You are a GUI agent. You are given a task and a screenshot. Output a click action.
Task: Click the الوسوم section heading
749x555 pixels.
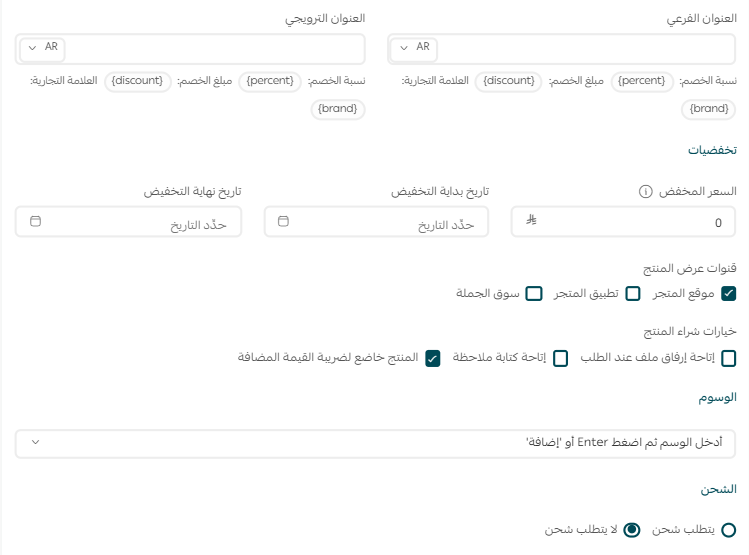pos(717,397)
